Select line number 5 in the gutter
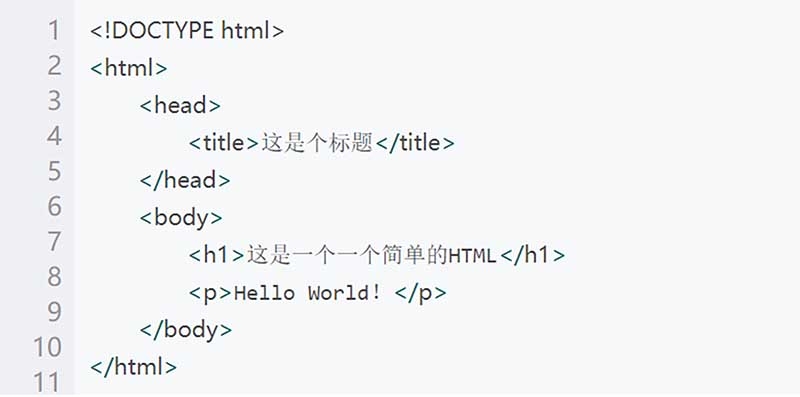Viewport: 800px width, 397px height. click(x=54, y=171)
